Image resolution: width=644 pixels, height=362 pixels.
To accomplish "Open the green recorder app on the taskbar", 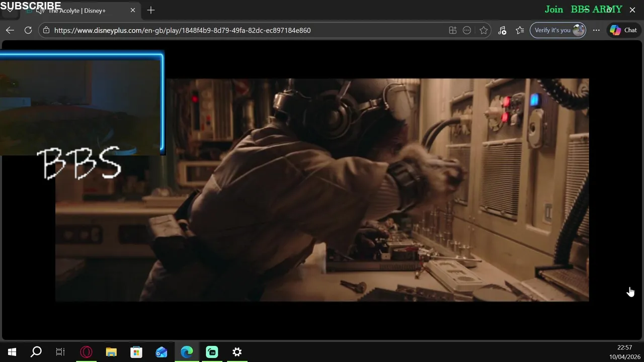I will pyautogui.click(x=212, y=352).
